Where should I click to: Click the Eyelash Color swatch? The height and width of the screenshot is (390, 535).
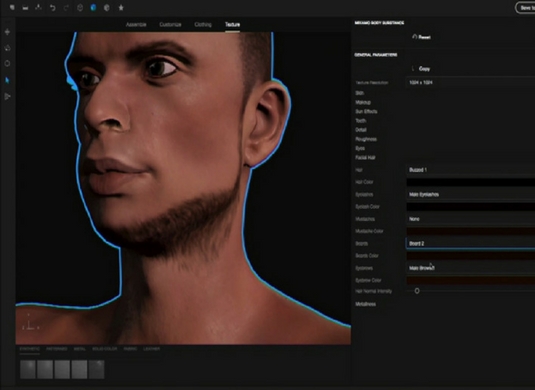click(x=471, y=206)
